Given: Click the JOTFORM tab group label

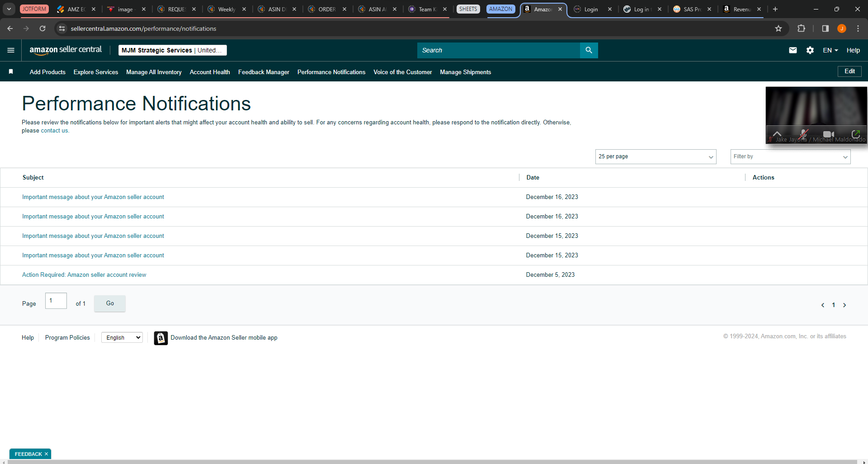Looking at the screenshot, I should click(34, 9).
